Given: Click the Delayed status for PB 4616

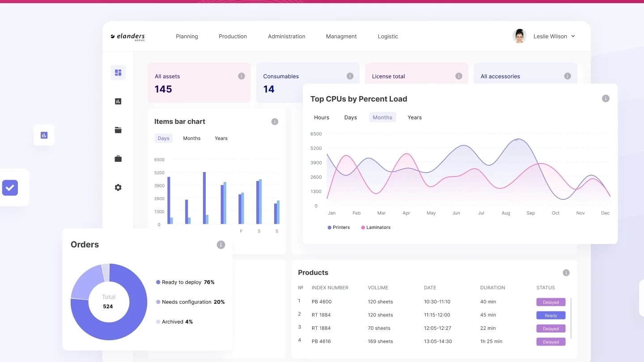Looking at the screenshot, I should [x=551, y=342].
